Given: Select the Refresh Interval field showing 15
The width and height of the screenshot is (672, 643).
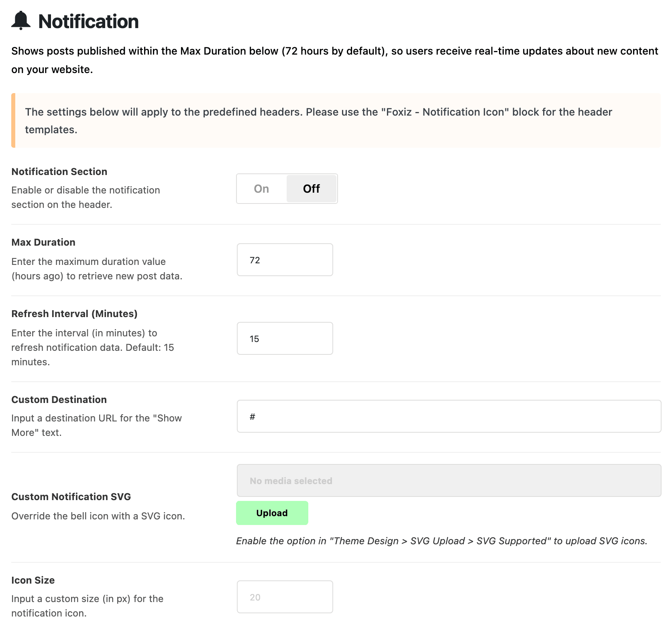Looking at the screenshot, I should tap(285, 338).
